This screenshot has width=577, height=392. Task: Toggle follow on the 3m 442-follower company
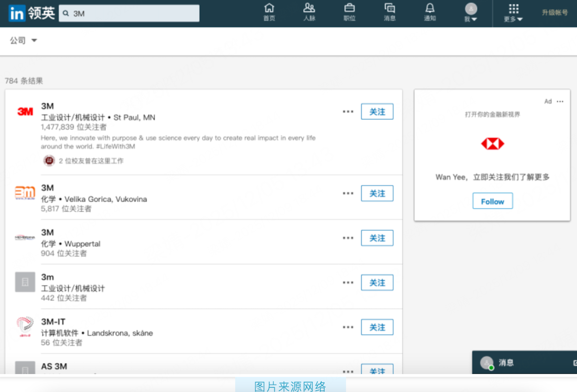tap(377, 283)
